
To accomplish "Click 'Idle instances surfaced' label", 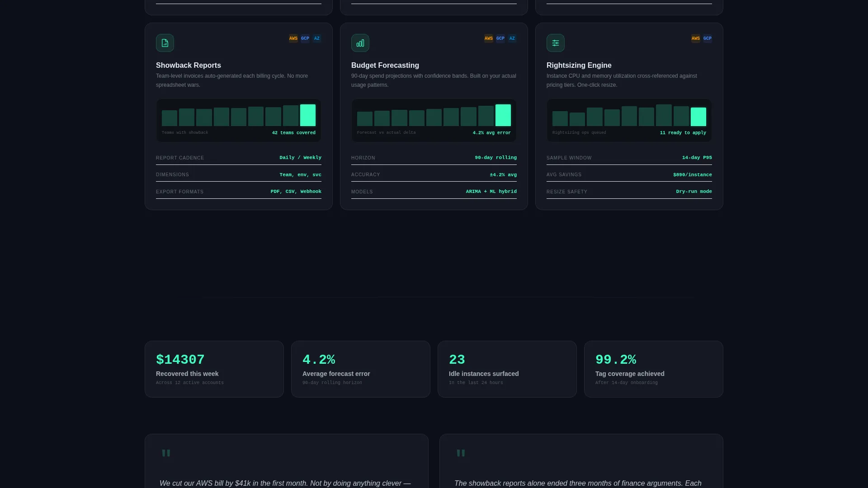I will pos(484,374).
